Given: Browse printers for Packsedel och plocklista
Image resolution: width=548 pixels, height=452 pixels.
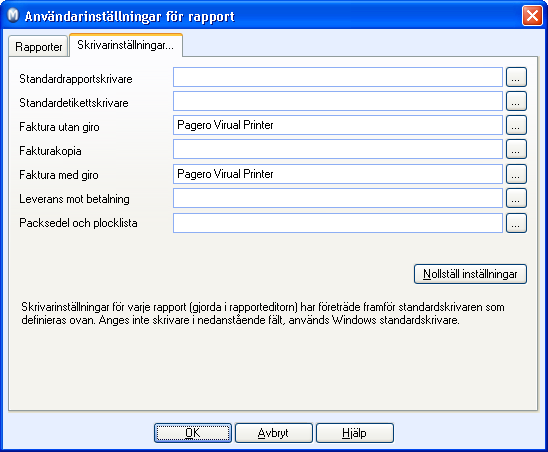Looking at the screenshot, I should coord(516,223).
